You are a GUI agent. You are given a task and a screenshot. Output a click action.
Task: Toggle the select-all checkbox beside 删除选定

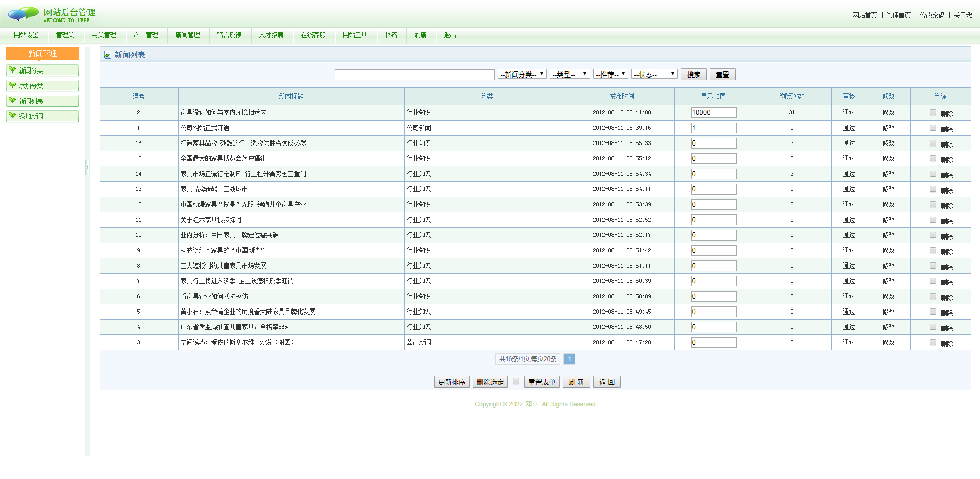tap(516, 381)
